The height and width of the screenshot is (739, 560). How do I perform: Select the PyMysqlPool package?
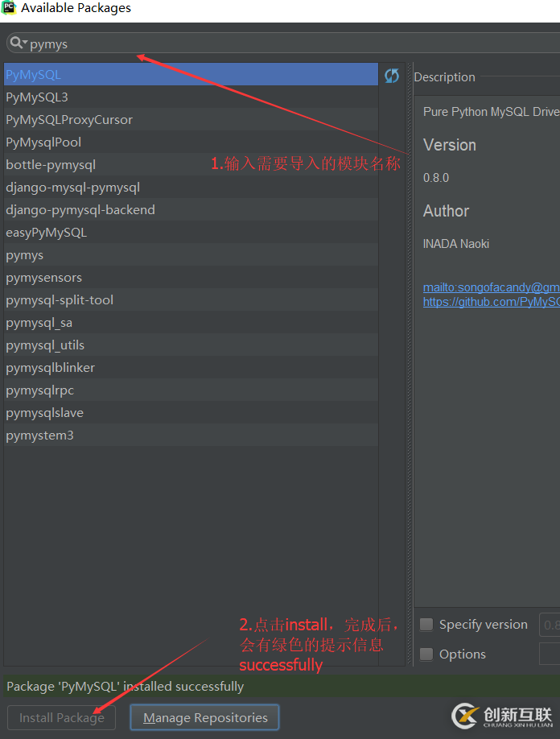[191, 142]
